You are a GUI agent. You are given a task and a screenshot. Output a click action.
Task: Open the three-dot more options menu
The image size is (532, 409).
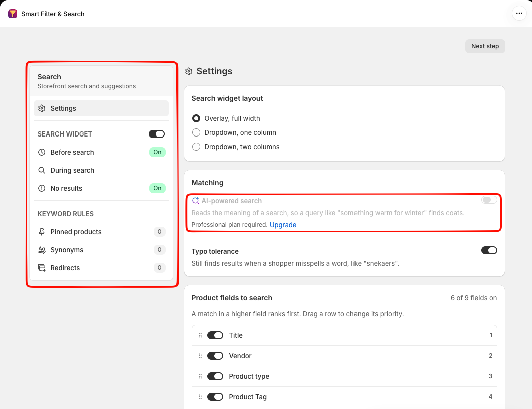pos(519,13)
